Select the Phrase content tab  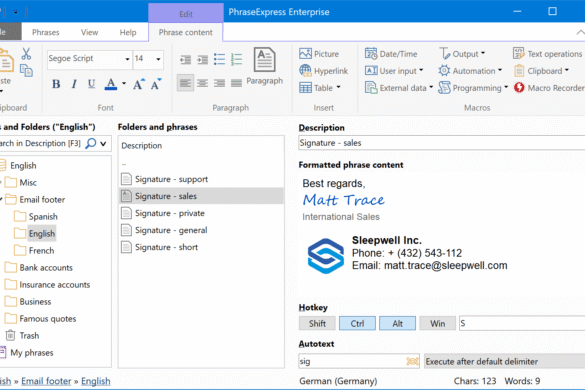[x=185, y=32]
